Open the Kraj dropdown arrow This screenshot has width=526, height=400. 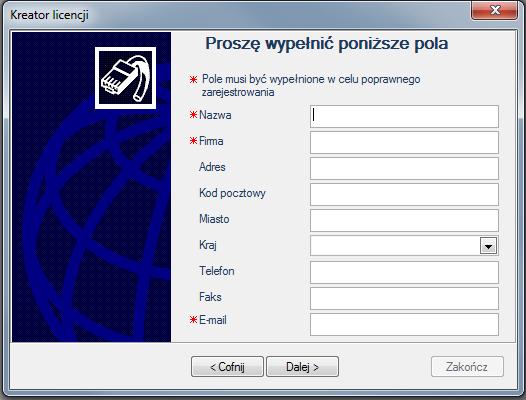pyautogui.click(x=488, y=246)
